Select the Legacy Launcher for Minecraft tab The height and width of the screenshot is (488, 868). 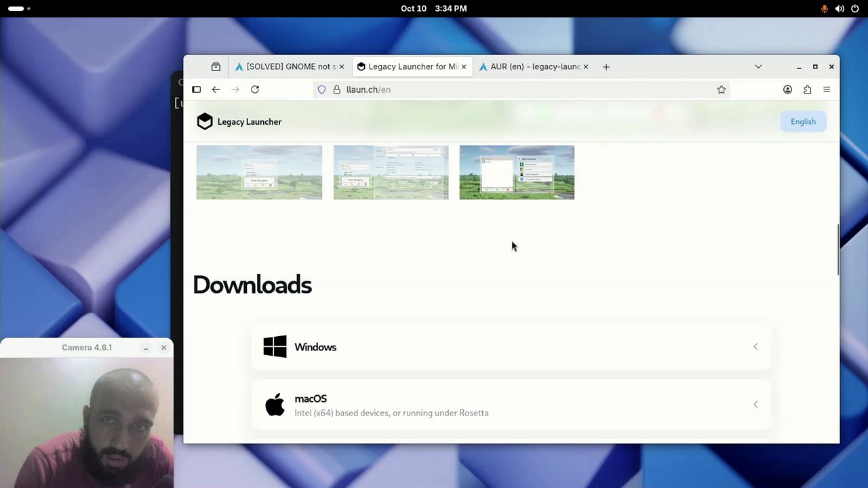pos(412,66)
